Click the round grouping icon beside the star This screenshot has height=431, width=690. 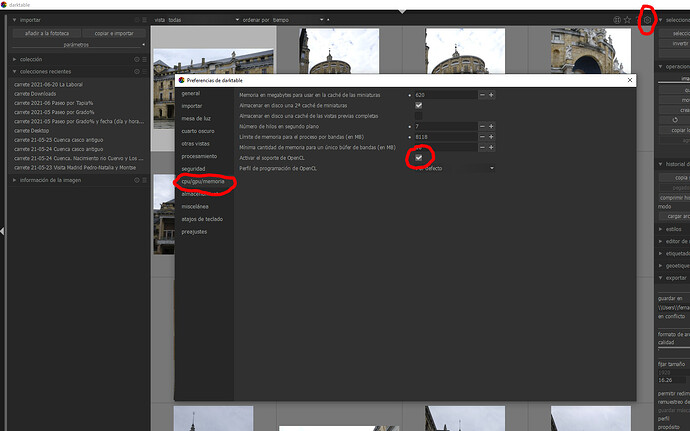pyautogui.click(x=615, y=19)
